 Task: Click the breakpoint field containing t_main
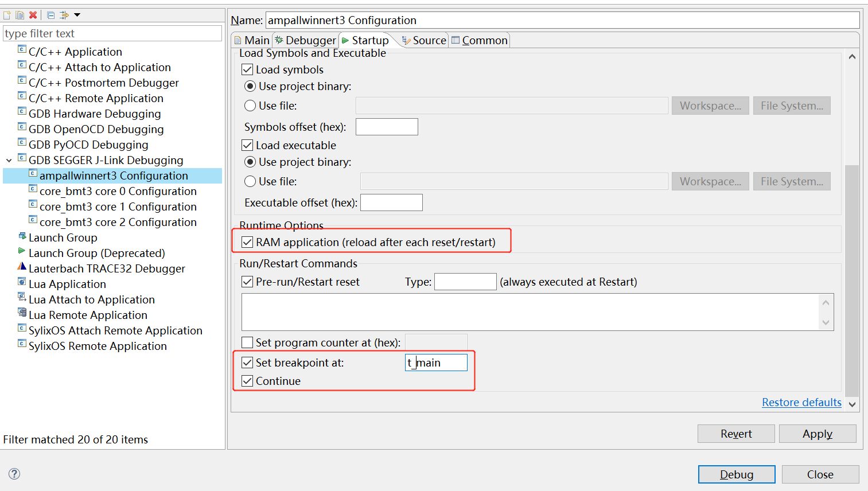point(436,363)
